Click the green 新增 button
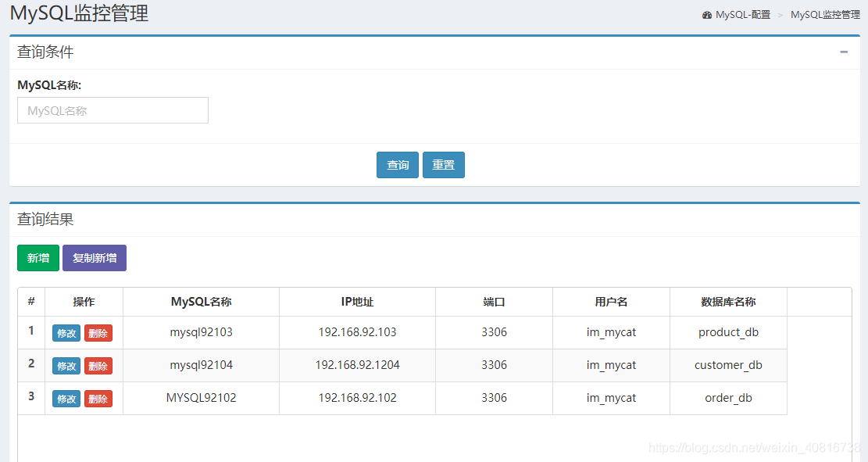The height and width of the screenshot is (462, 868). point(38,258)
